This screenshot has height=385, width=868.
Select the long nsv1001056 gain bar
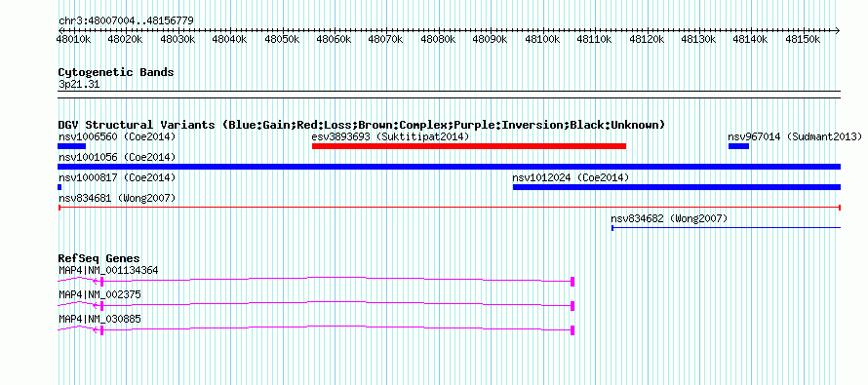(x=449, y=167)
